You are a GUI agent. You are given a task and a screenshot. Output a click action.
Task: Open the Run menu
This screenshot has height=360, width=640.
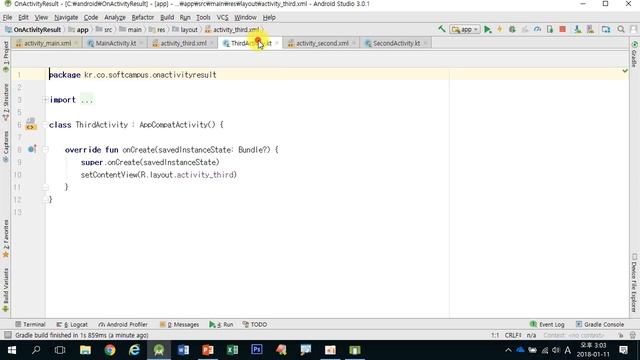(185, 17)
